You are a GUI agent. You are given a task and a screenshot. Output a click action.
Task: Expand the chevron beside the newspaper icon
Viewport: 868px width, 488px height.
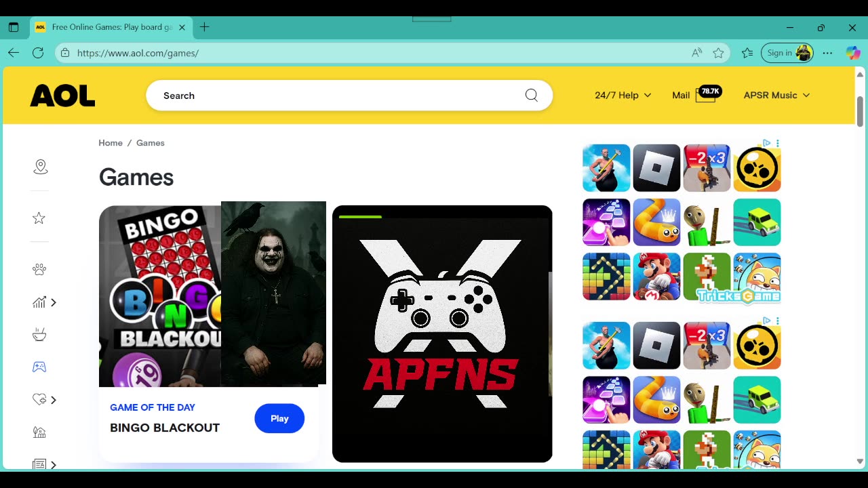click(54, 465)
